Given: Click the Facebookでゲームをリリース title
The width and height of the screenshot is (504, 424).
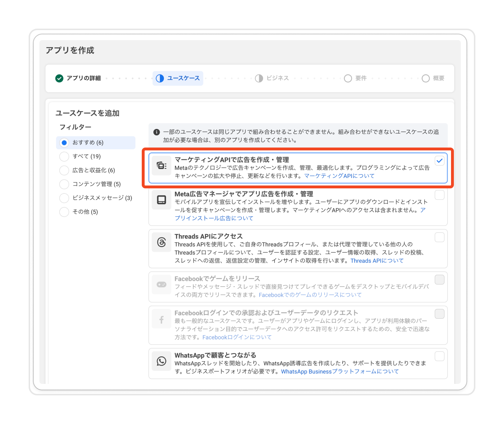Looking at the screenshot, I should click(217, 279).
